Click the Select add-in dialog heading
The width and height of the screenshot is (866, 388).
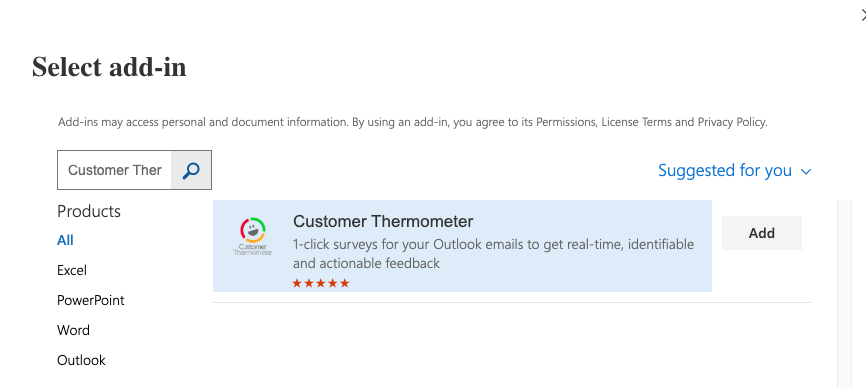click(x=109, y=67)
